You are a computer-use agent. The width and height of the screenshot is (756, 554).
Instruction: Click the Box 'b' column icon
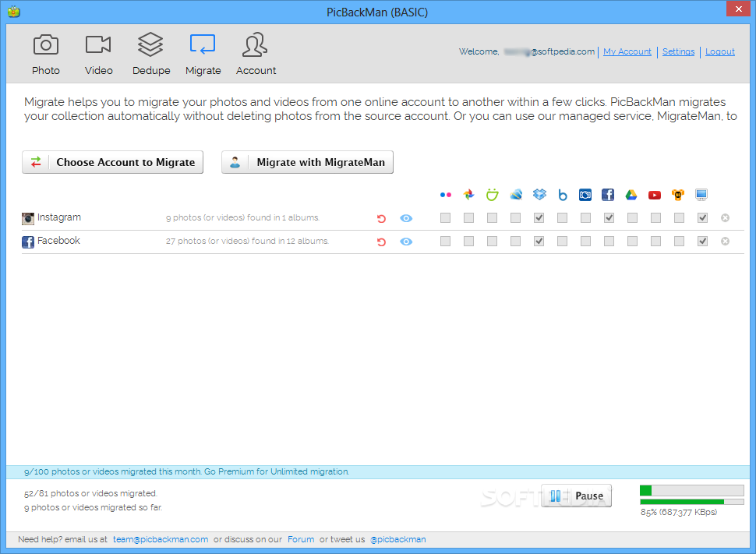pos(563,195)
